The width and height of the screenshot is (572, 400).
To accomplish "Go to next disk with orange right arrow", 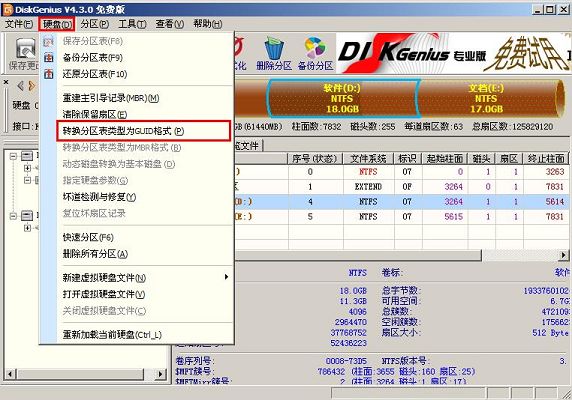I will point(32,86).
